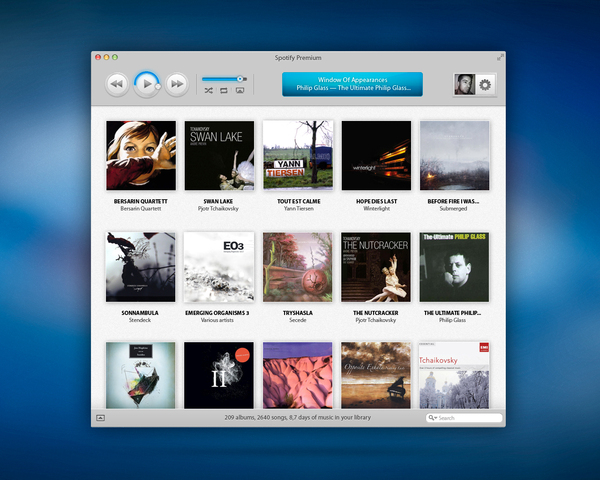
Task: Click the Bersarin Quartett artist name
Action: 141,209
